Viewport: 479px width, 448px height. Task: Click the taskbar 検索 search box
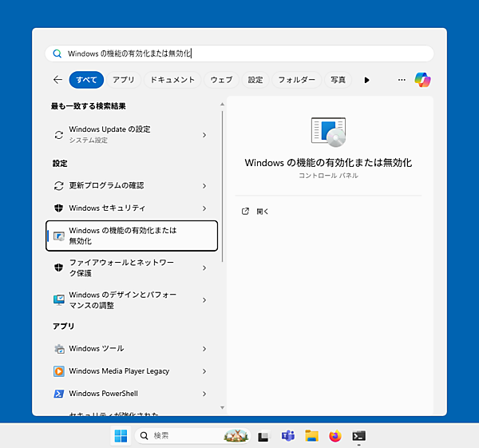[192, 435]
